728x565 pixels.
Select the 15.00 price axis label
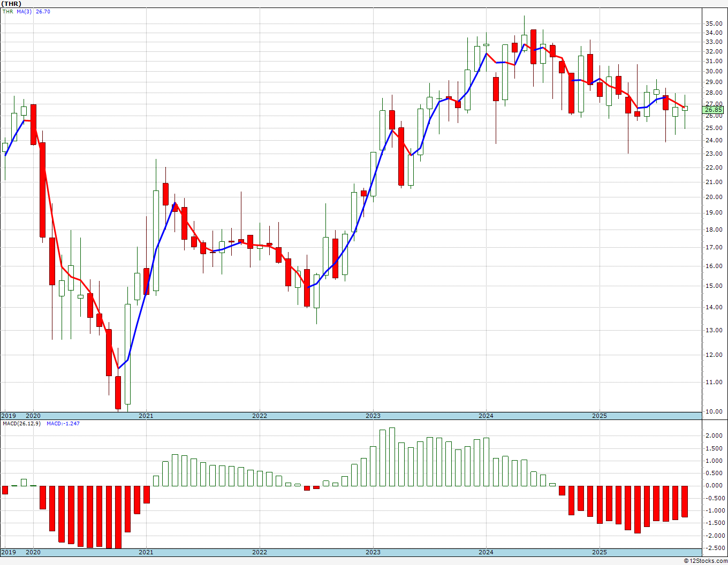click(x=714, y=286)
